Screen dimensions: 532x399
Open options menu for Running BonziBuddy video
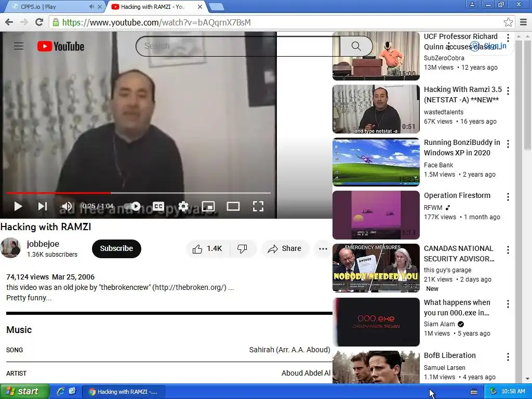tap(508, 144)
